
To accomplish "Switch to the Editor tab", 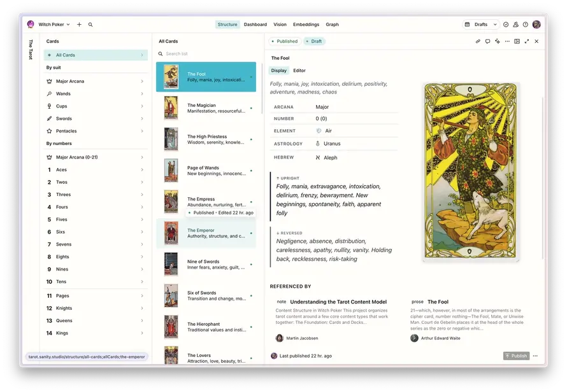I will pos(299,70).
